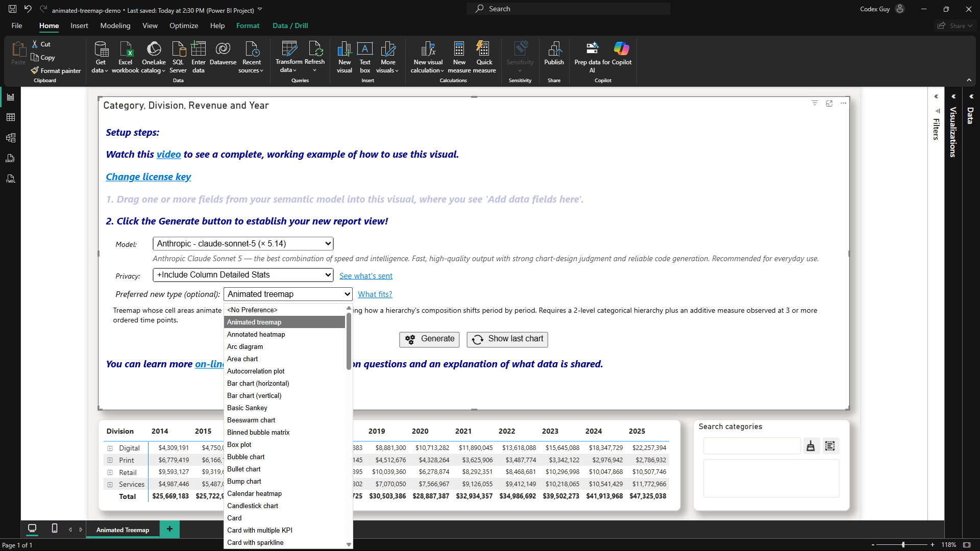Expand the Filters pane

pos(936,96)
